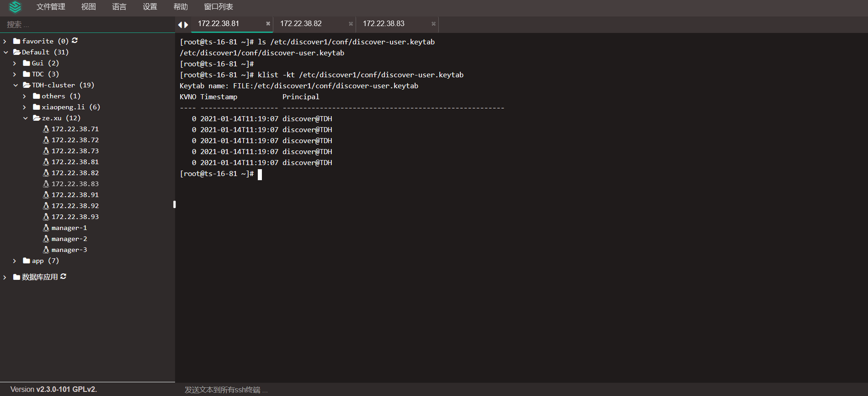Click the tab scroll left/right arrows icon
The width and height of the screenshot is (868, 396).
tap(183, 25)
